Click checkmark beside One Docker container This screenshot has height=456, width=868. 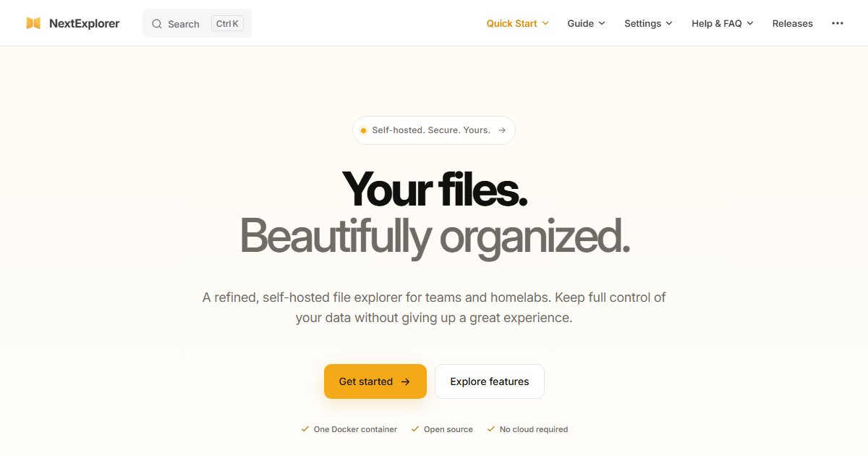pos(305,429)
